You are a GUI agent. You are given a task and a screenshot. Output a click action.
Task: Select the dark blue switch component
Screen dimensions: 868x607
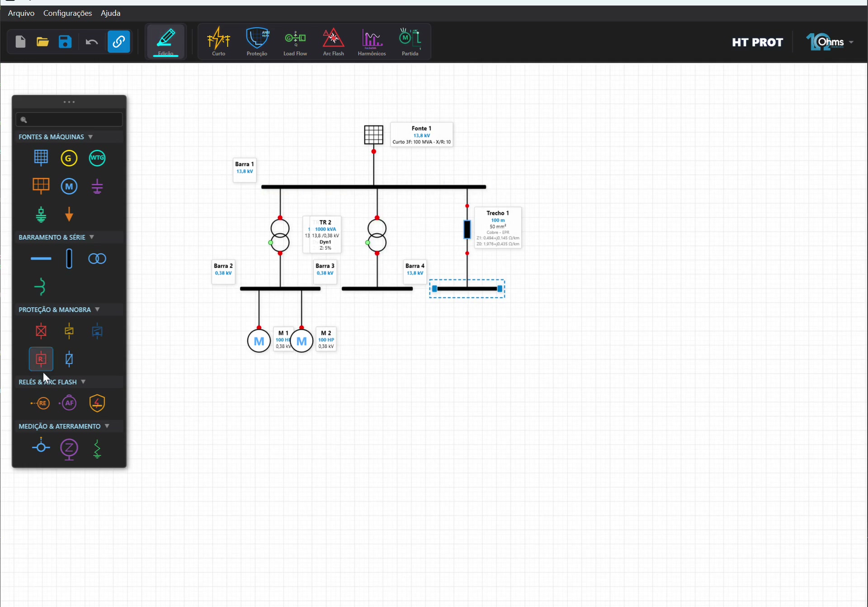coord(97,331)
